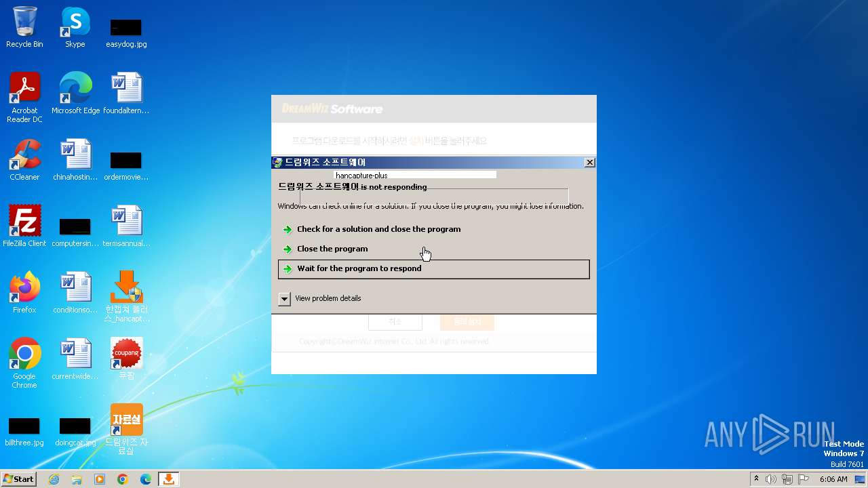Open the Skype desktop shortcut
The width and height of the screenshot is (868, 488).
coord(75,27)
